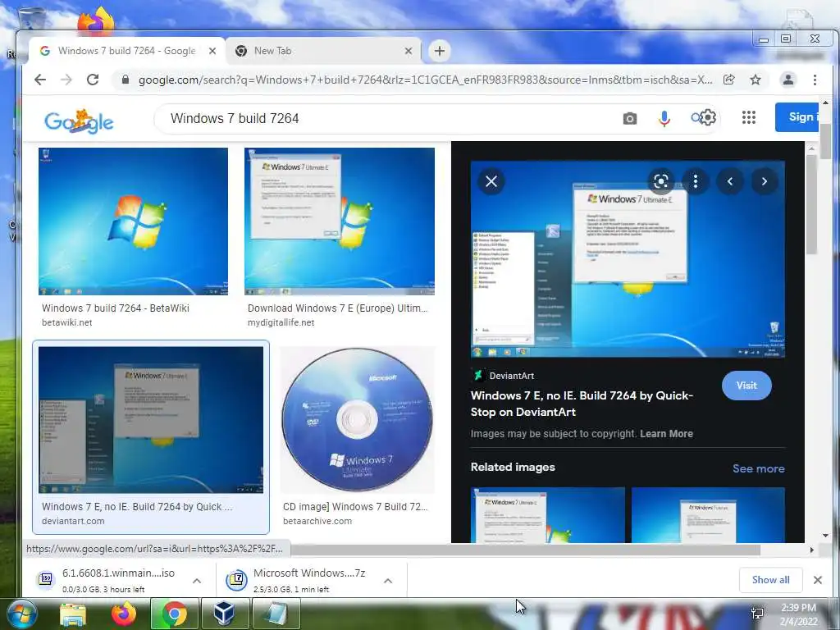Open Windows 7 E no IE title link
840x630 pixels.
point(582,404)
